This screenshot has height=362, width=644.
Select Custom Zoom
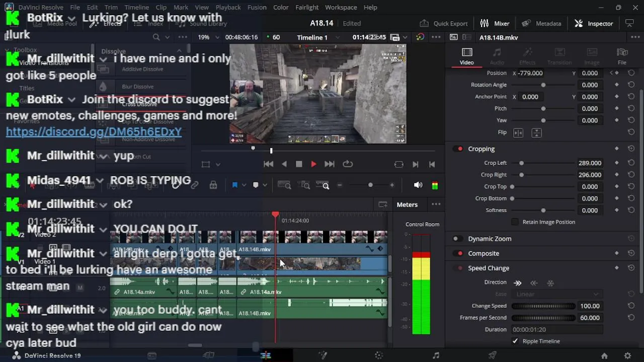point(323,186)
